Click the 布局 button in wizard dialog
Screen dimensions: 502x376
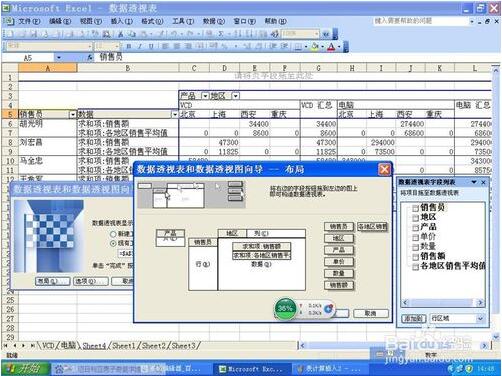(x=52, y=281)
